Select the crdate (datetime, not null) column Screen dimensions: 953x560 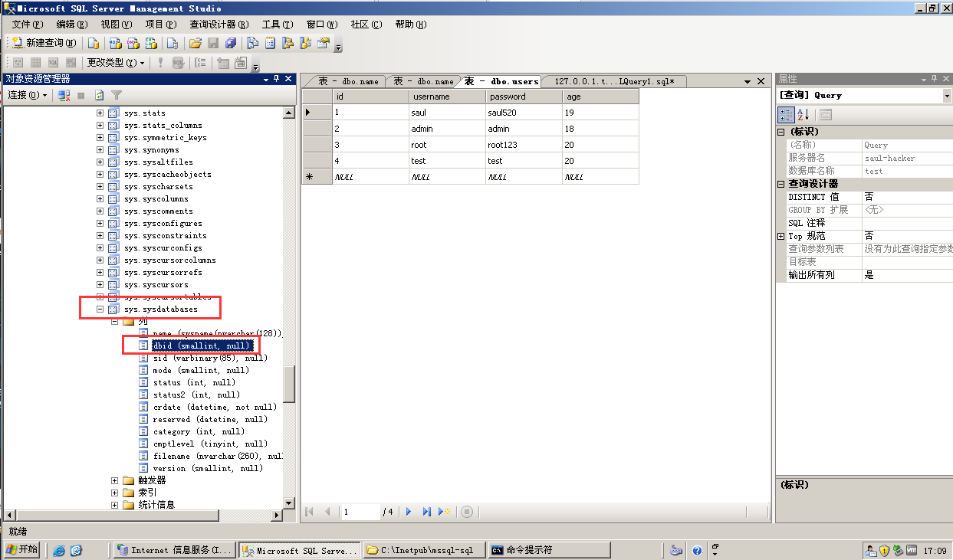(215, 408)
